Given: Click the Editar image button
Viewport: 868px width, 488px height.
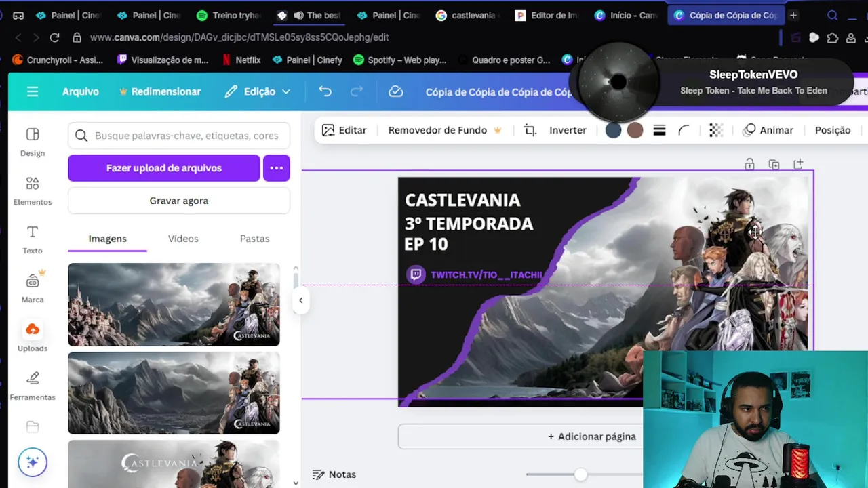Looking at the screenshot, I should click(344, 130).
